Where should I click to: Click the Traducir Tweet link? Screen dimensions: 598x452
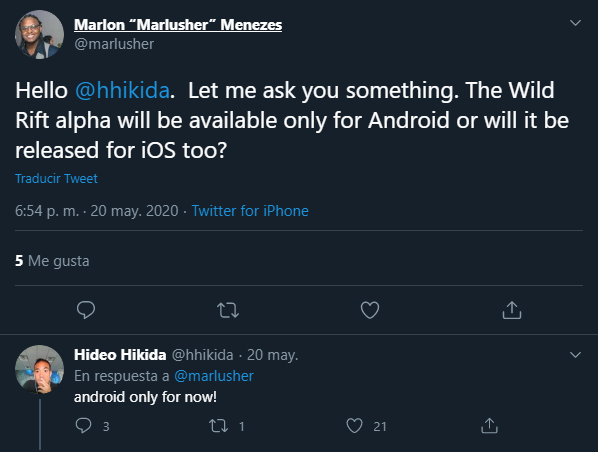[x=56, y=179]
